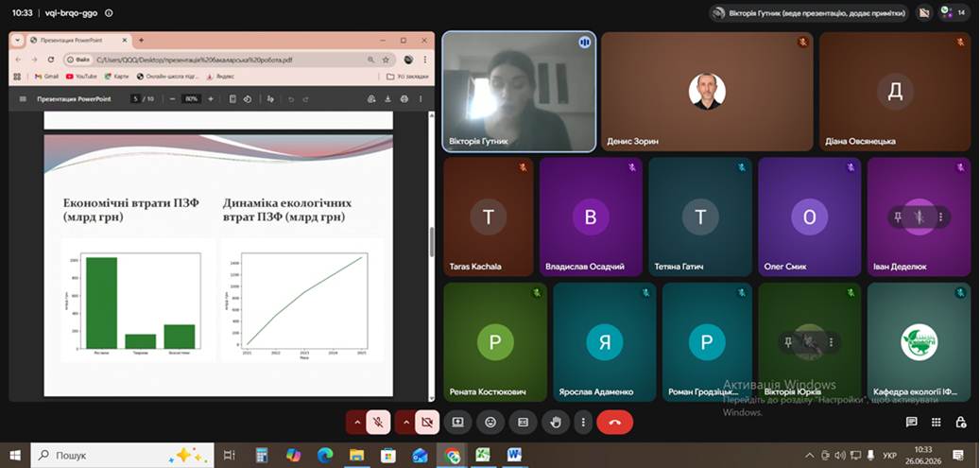Turn on closed captions
The height and width of the screenshot is (468, 980).
click(x=524, y=423)
